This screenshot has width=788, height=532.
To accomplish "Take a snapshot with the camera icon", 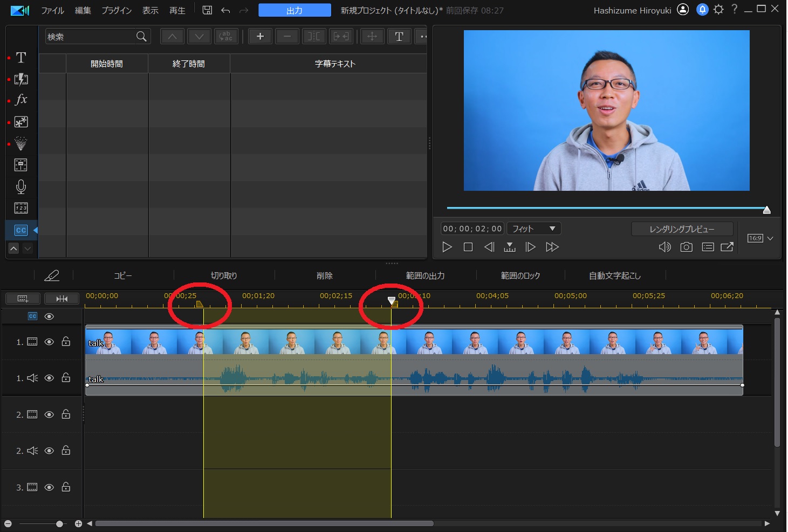I will [686, 247].
